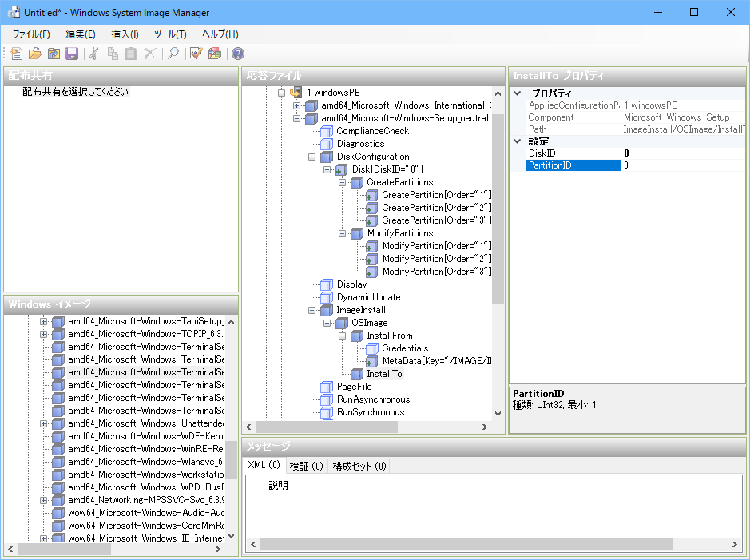750x560 pixels.
Task: Click the ComplianceCheck component cube icon
Action: coord(327,131)
